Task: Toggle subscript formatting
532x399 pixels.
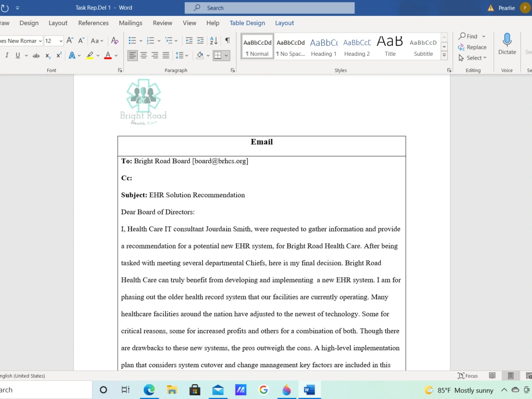Action: (48, 55)
